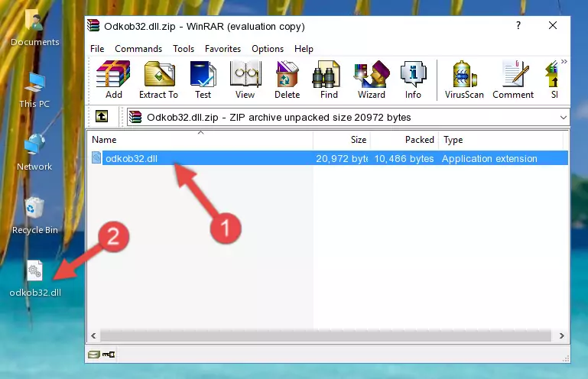The height and width of the screenshot is (379, 588).
Task: Select the Recycle Bin desktop icon
Action: pos(35,216)
